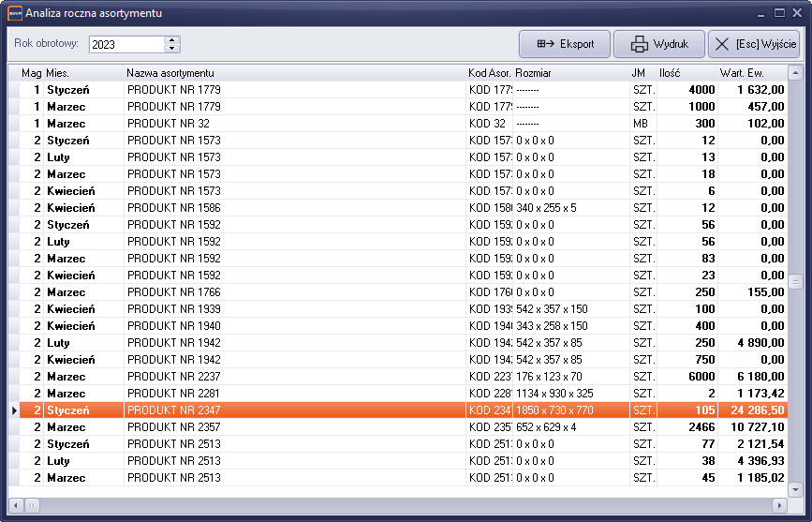The width and height of the screenshot is (812, 522).
Task: Click the Wydruk print button
Action: coord(659,44)
